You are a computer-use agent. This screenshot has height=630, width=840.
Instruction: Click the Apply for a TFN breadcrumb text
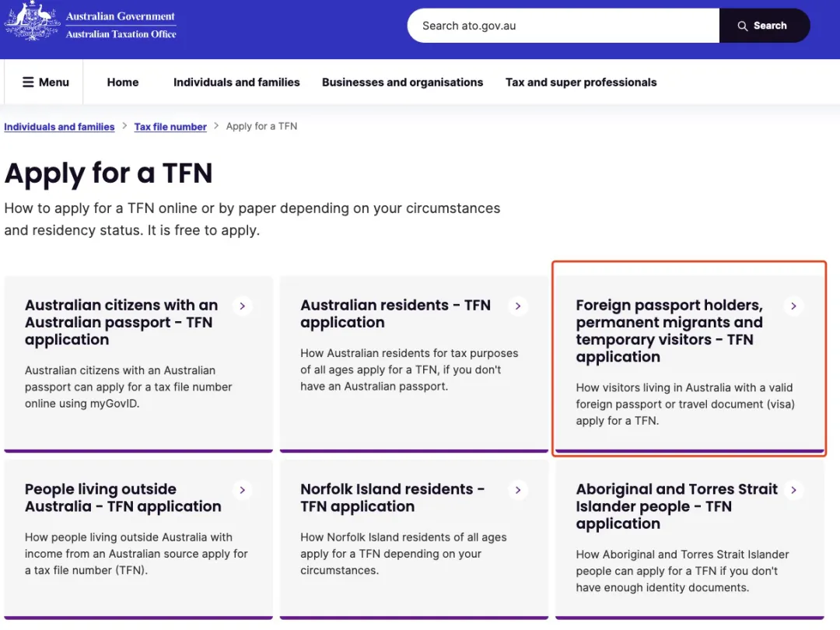pos(261,127)
